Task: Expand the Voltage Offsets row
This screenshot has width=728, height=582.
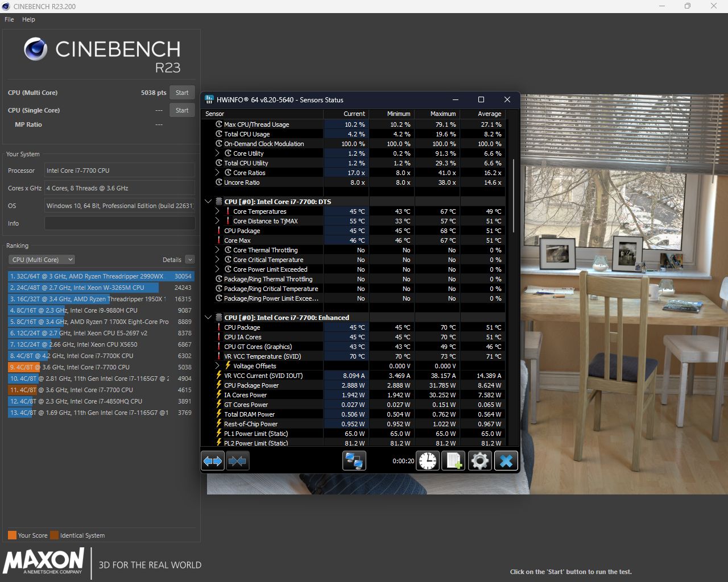Action: coord(217,366)
